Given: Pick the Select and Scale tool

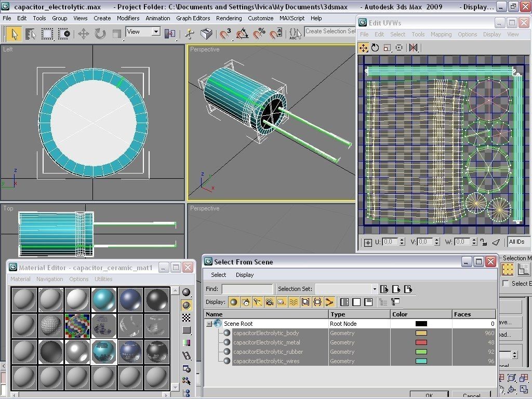Looking at the screenshot, I should click(x=117, y=34).
